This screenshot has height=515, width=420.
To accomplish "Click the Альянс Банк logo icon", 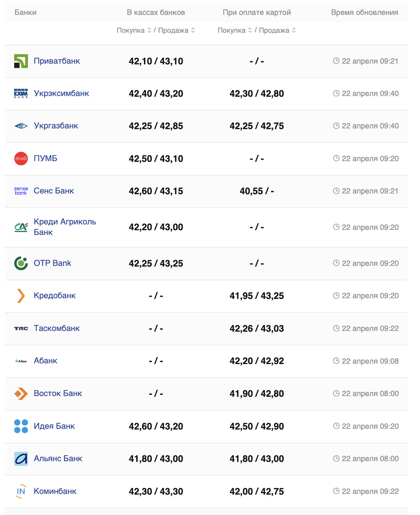I will pyautogui.click(x=21, y=459).
